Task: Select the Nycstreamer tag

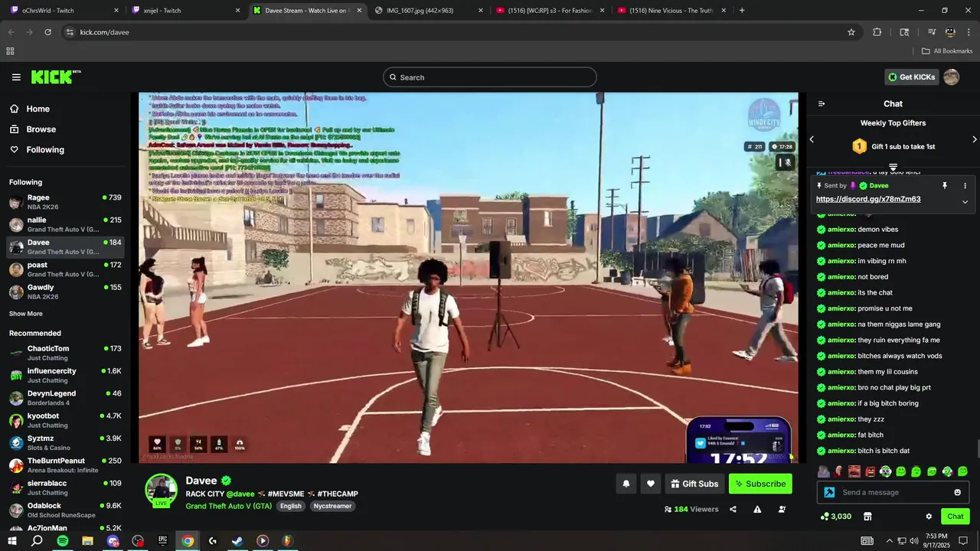Action: pyautogui.click(x=332, y=506)
